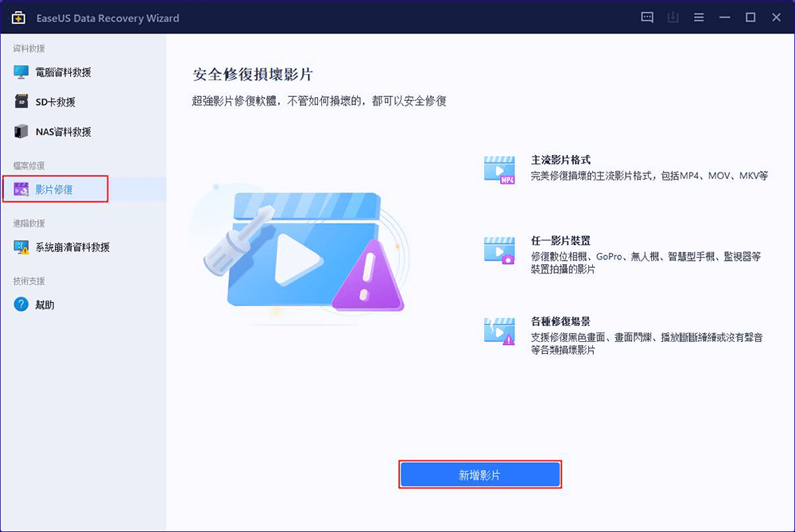795x532 pixels.
Task: Open 系統崩潰資料救援 in the sidebar
Action: [x=83, y=247]
